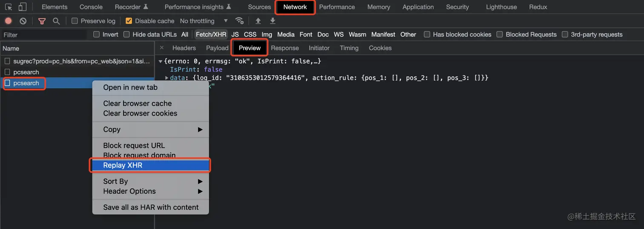Open the Sources tab
Viewport: 644px width, 229px height.
click(x=259, y=7)
